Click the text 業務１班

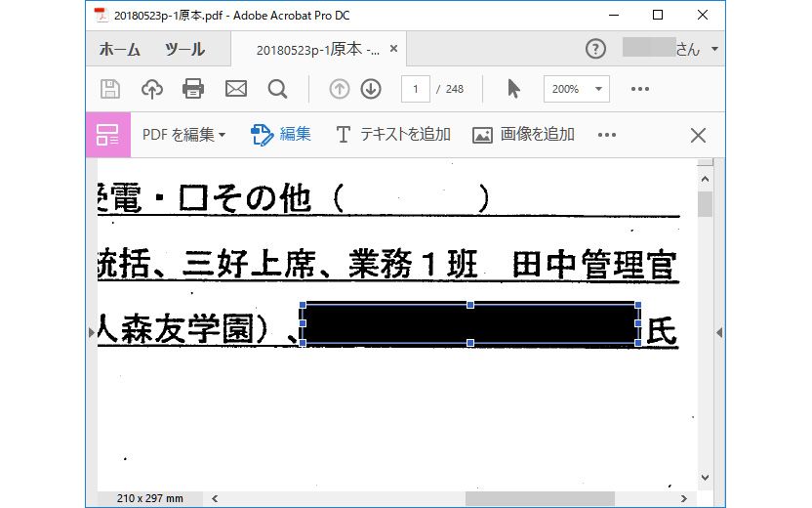coord(413,265)
